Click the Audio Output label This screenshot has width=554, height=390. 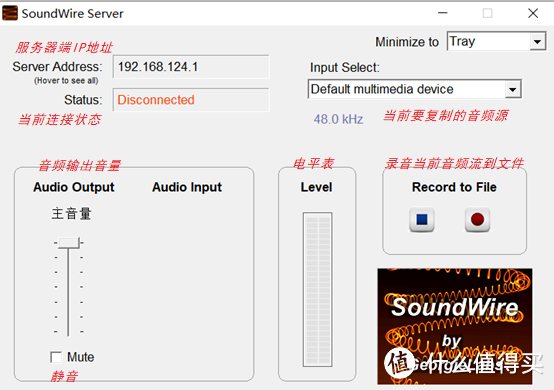[x=73, y=187]
